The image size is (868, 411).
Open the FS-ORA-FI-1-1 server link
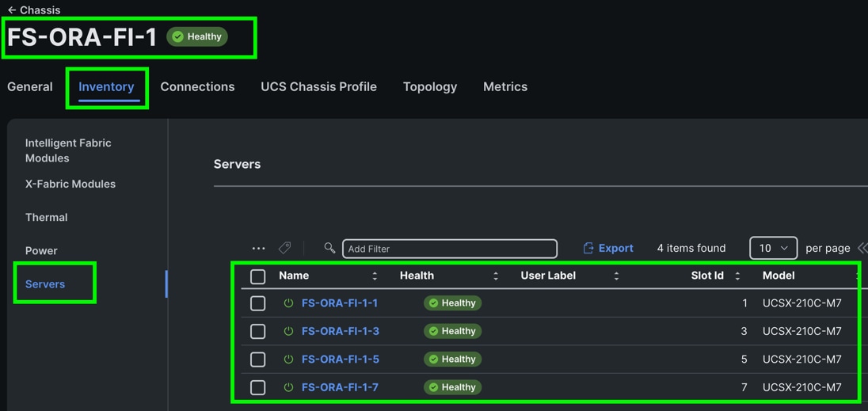(x=340, y=303)
